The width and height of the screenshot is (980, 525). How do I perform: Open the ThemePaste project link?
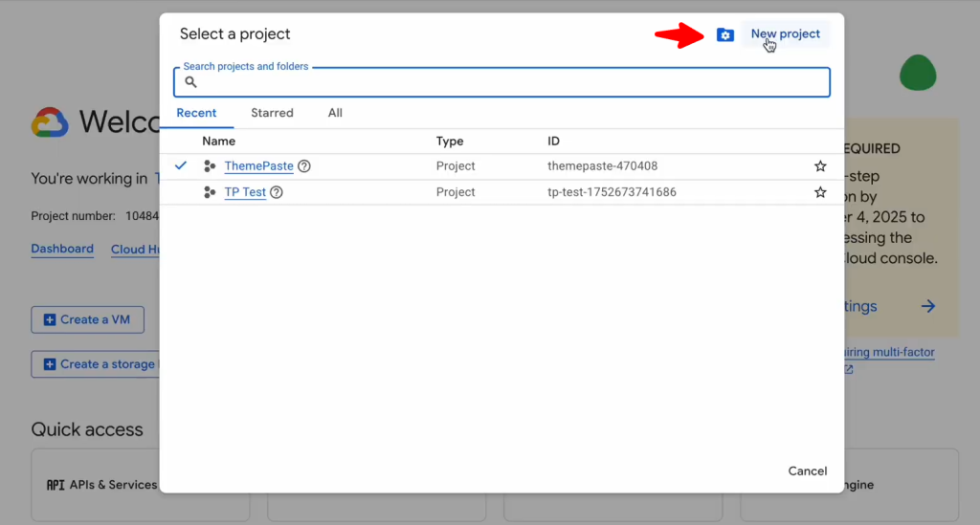tap(258, 166)
